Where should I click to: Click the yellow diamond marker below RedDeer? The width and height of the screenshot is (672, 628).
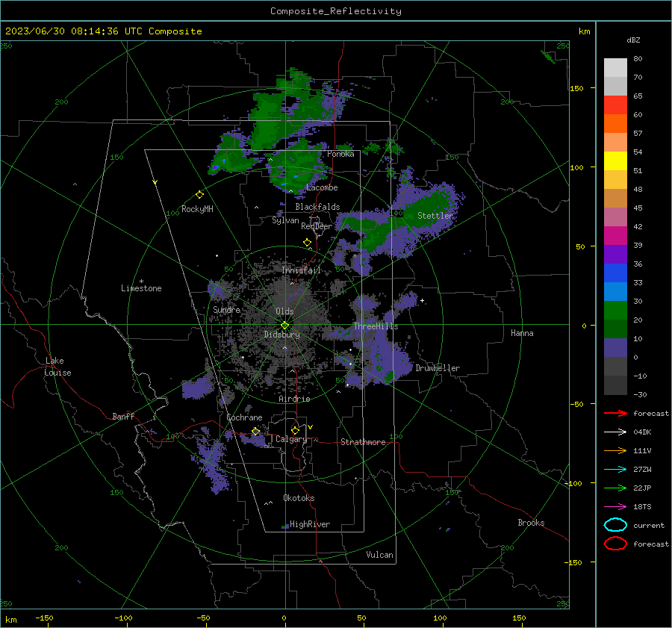307,243
